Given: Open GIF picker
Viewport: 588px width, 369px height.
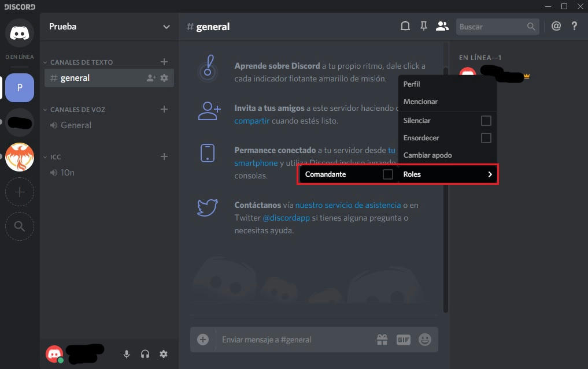Looking at the screenshot, I should coord(404,340).
